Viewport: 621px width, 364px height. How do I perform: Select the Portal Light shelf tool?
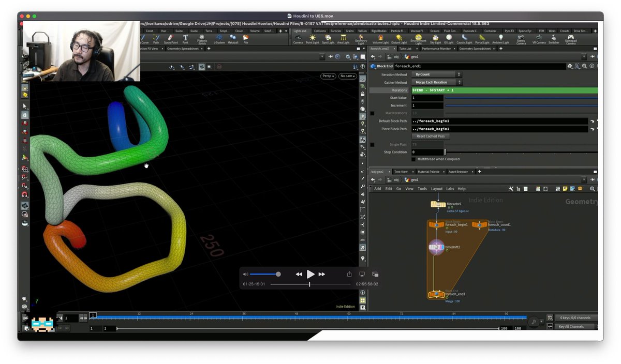coord(482,39)
